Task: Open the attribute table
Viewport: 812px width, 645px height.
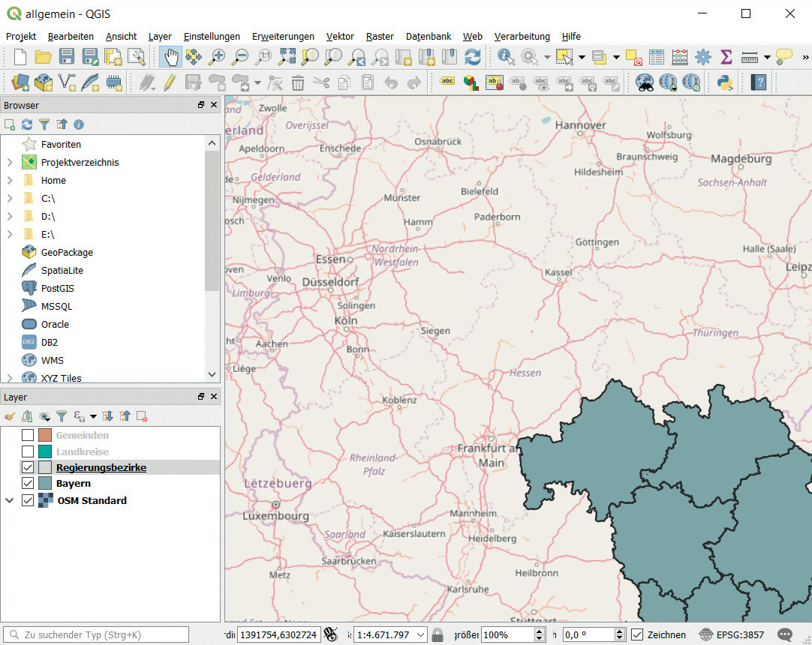Action: coord(657,56)
